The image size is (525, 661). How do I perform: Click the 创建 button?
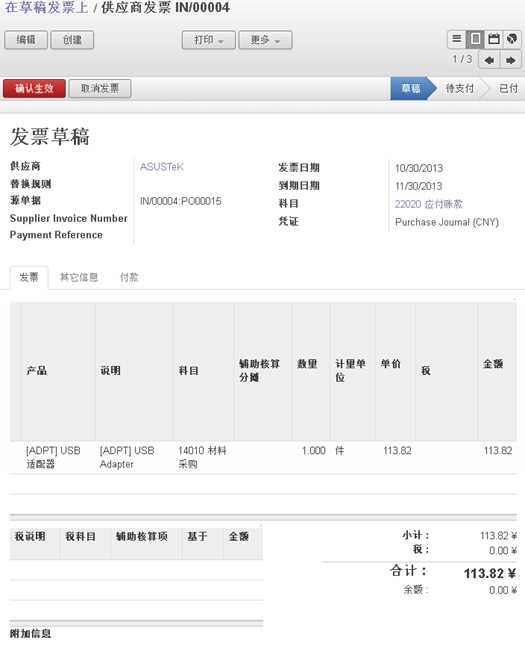72,40
